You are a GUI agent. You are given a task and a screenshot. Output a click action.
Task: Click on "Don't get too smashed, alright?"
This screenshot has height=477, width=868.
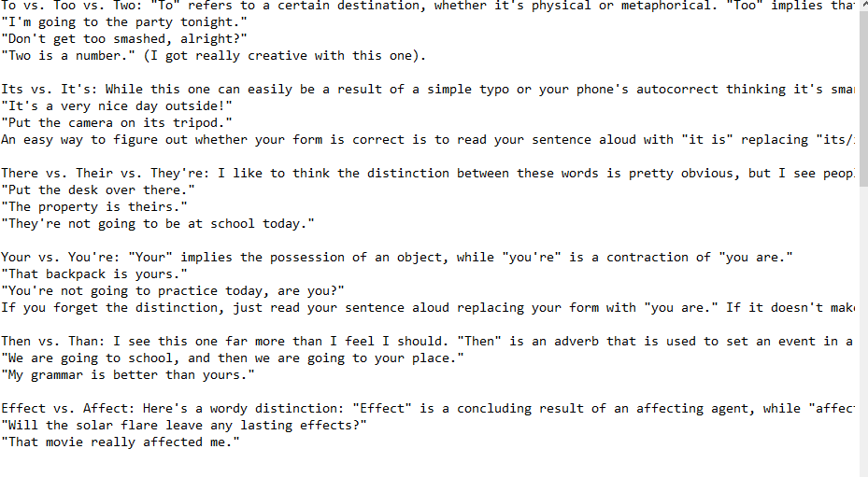[x=124, y=38]
